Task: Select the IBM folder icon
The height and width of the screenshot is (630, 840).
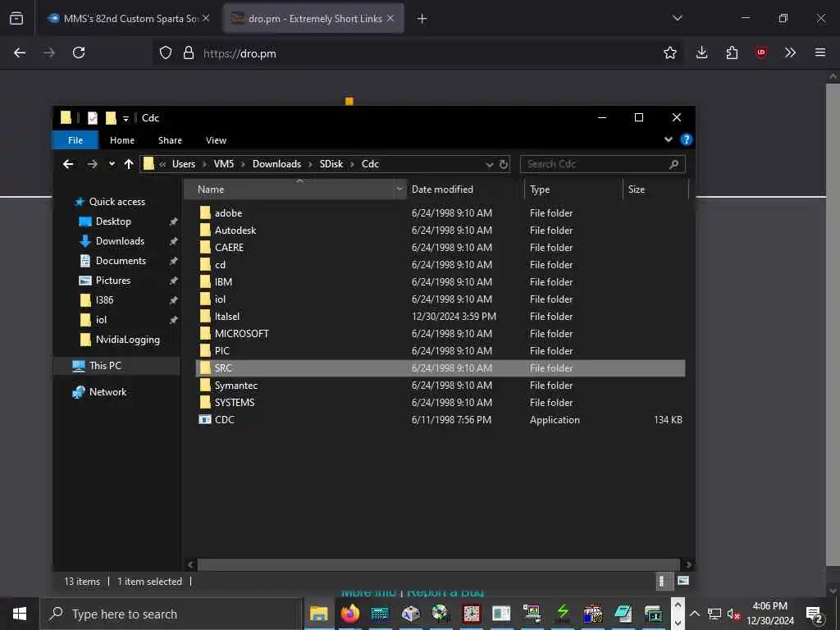Action: click(x=204, y=282)
